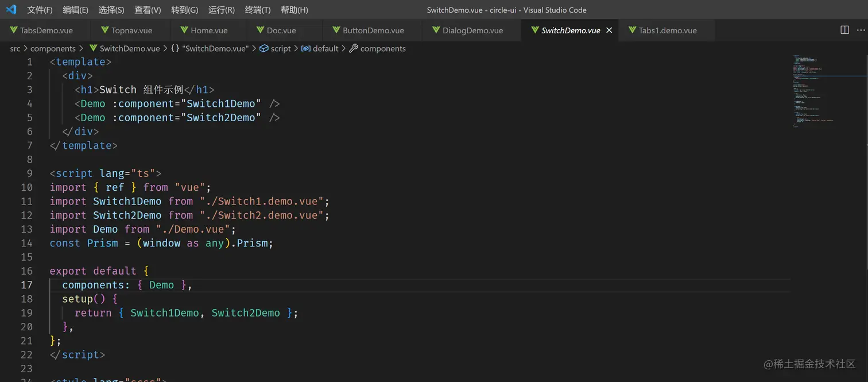
Task: Open the 转到(G) menu
Action: [184, 10]
